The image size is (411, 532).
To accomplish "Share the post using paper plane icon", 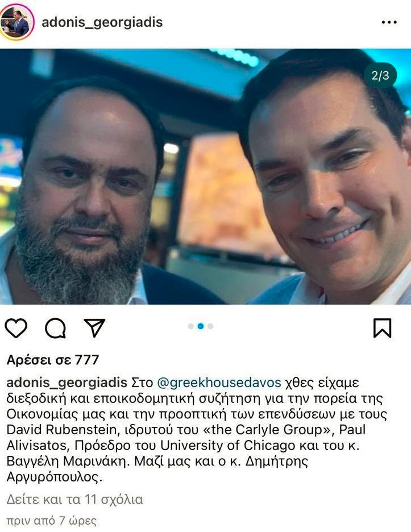I will (94, 327).
